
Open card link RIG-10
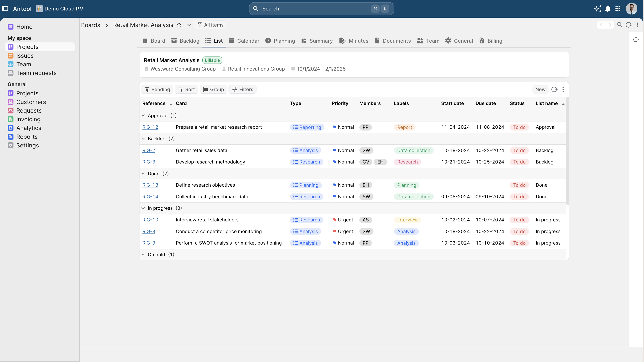point(150,220)
